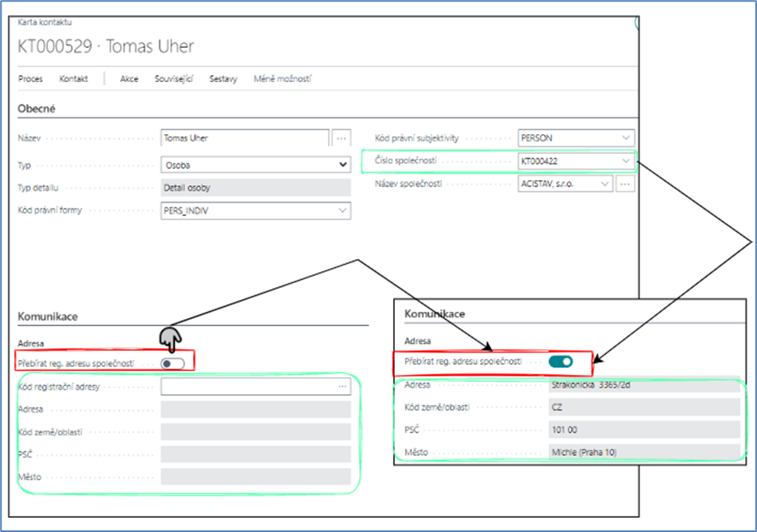Open the lookup ellipsis in Kód registrační adresy
757x532 pixels.
coord(342,387)
